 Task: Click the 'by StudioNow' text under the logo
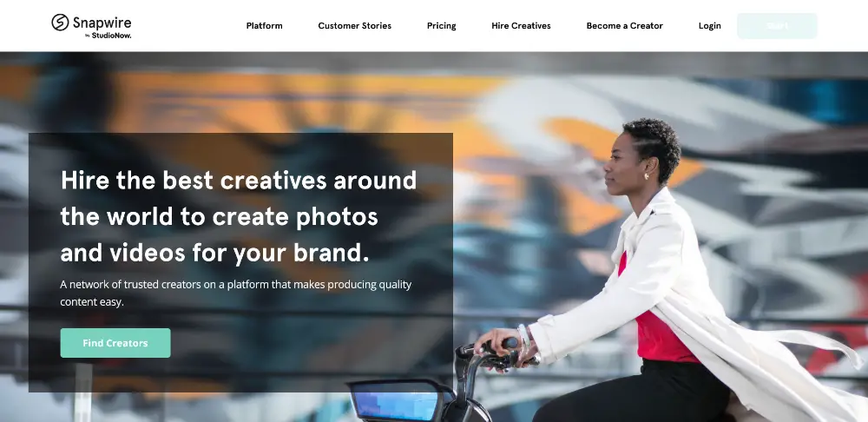click(108, 36)
